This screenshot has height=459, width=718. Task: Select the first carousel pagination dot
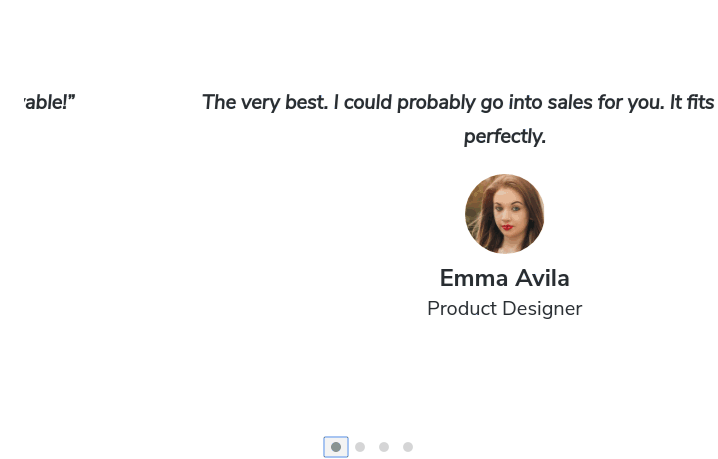[x=336, y=447]
